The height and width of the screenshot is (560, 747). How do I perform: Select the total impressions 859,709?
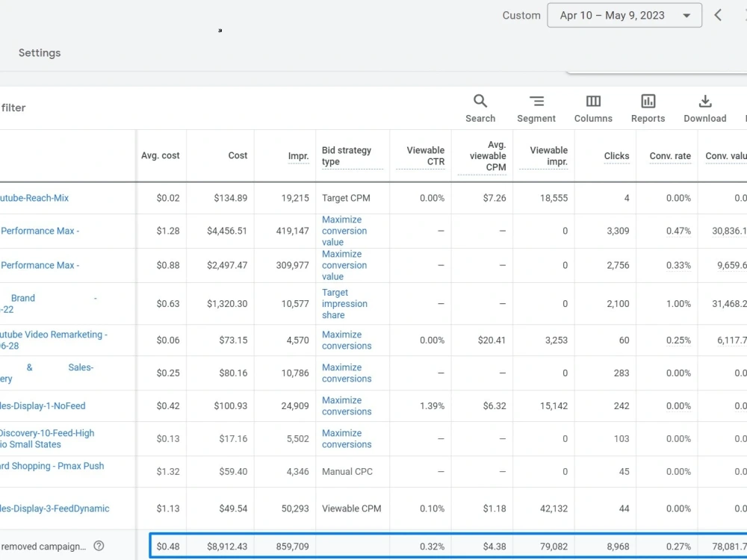[293, 547]
